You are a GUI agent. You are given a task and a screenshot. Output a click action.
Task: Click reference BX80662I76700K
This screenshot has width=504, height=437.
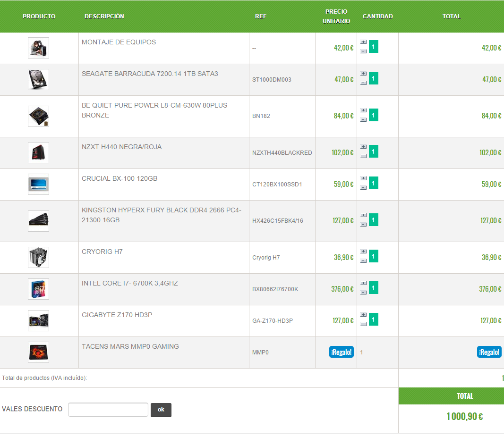click(275, 289)
